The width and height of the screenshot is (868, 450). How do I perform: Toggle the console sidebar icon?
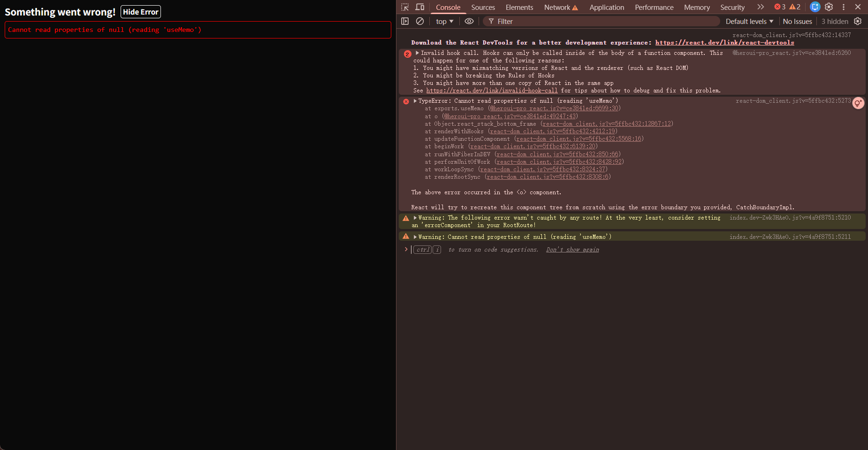coord(405,21)
